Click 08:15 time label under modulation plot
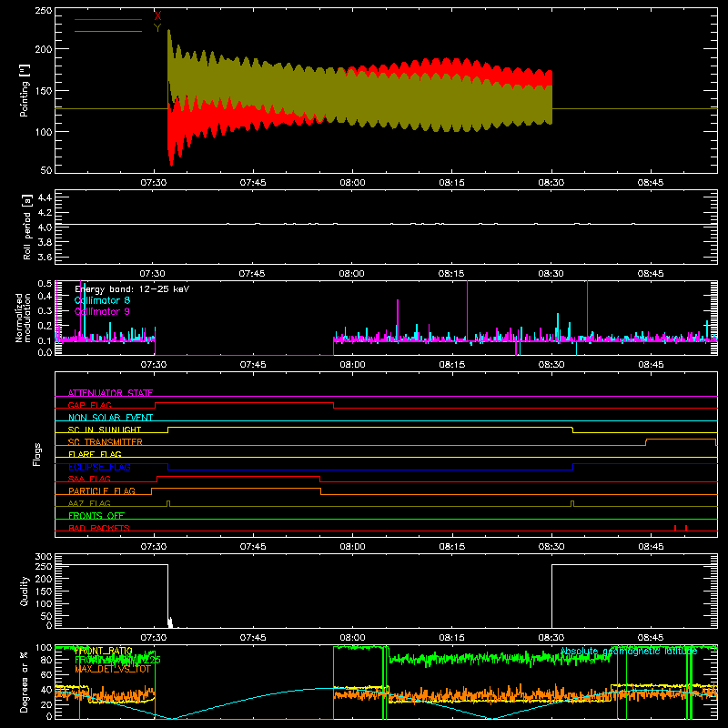Screen dimensions: 728x728 coord(451,365)
